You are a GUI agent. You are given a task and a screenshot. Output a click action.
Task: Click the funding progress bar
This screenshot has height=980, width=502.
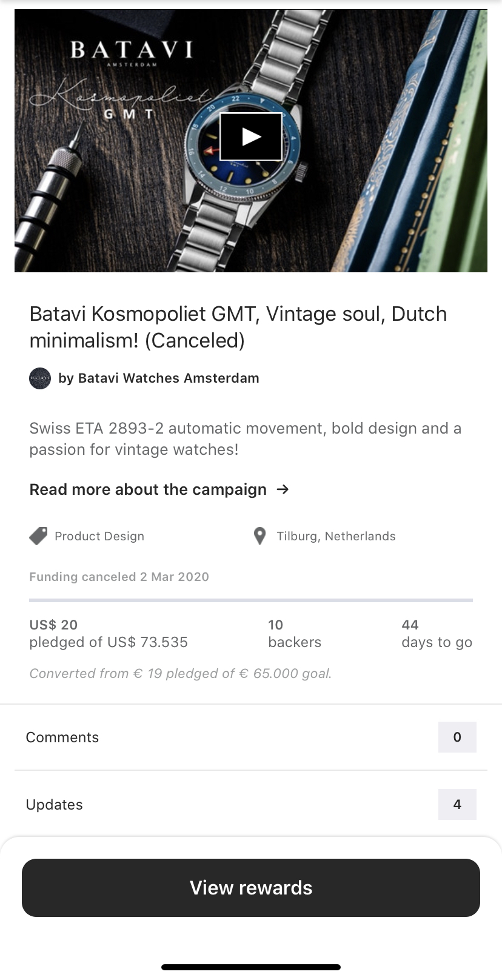[251, 600]
